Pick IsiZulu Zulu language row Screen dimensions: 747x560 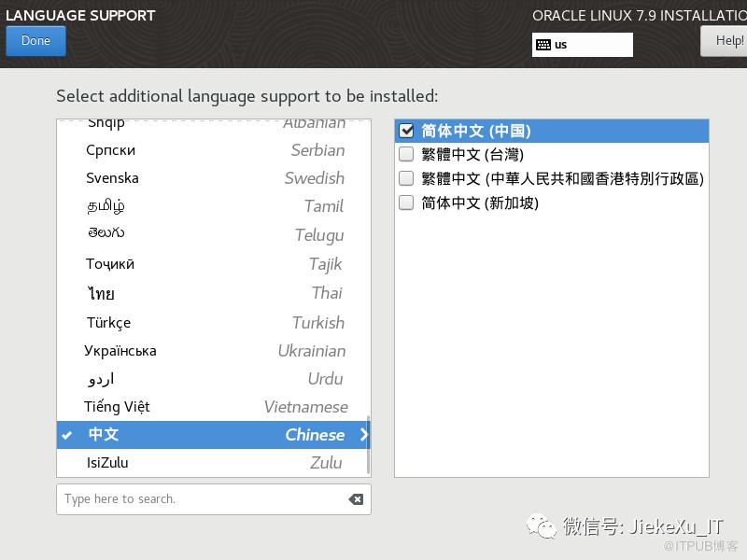point(214,462)
